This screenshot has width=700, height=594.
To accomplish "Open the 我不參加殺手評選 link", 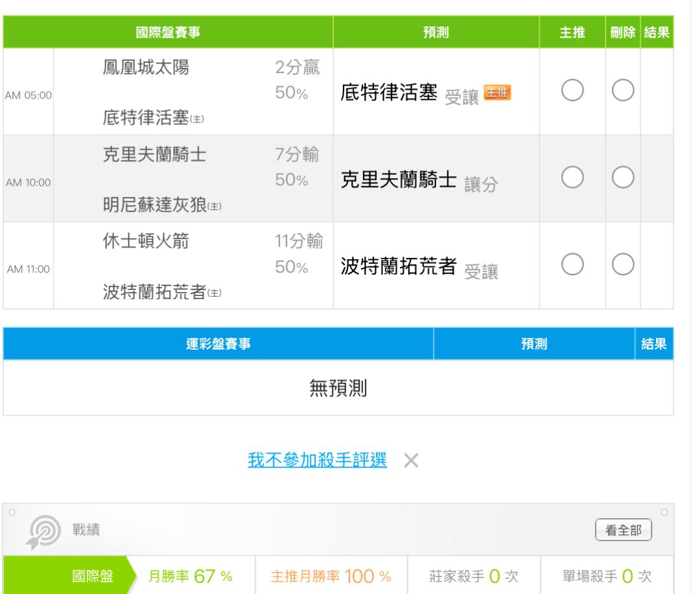I will click(317, 460).
